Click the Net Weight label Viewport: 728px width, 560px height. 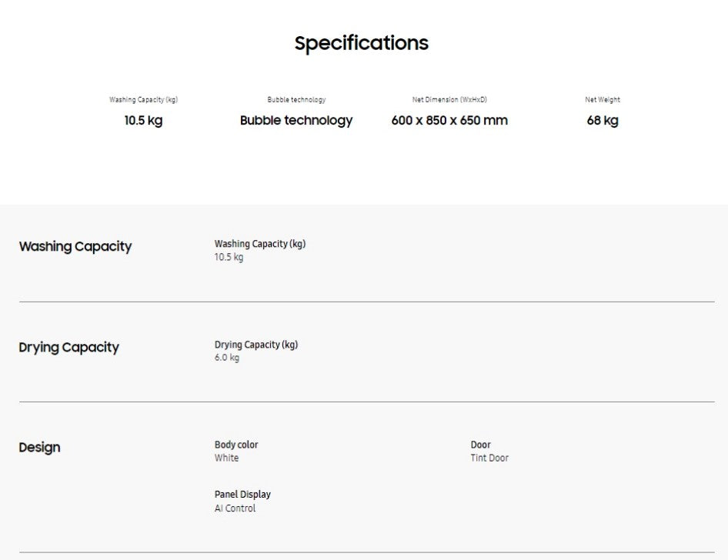(603, 100)
